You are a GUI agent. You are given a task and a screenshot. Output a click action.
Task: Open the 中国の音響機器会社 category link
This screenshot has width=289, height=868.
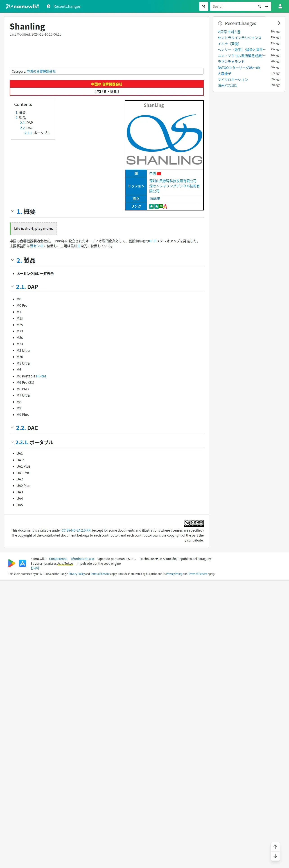[41, 71]
